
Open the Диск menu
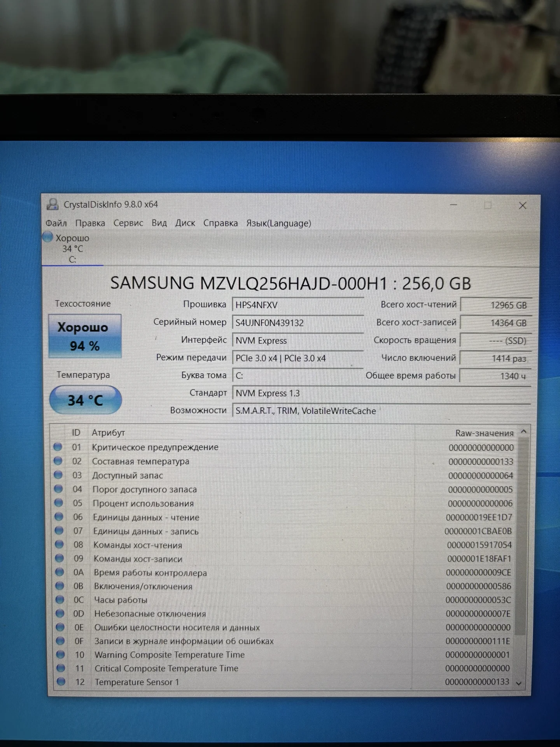coord(185,223)
